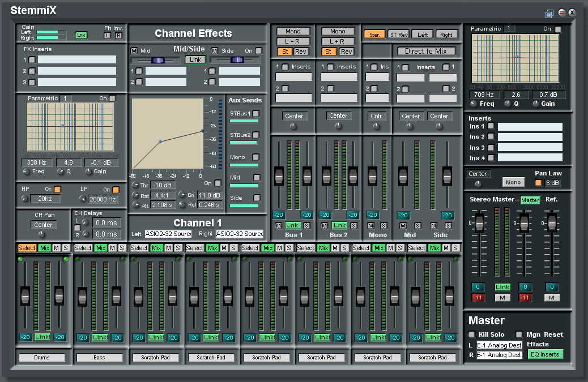This screenshot has width=588, height=382.
Task: Click the HP filter frequency knob
Action: click(24, 199)
